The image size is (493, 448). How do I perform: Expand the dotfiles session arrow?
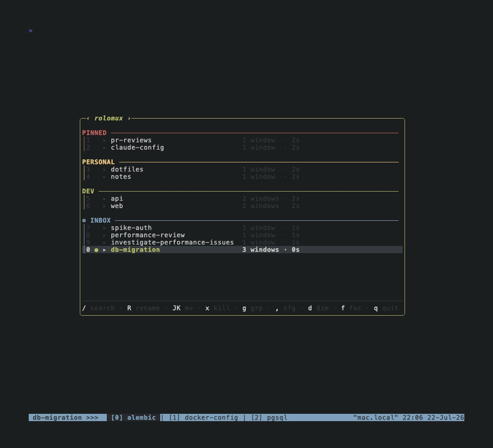(104, 170)
